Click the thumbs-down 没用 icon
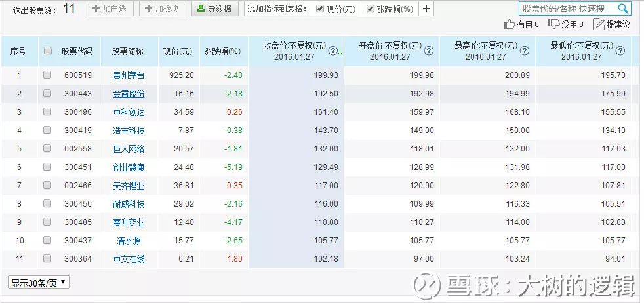 pyautogui.click(x=553, y=24)
